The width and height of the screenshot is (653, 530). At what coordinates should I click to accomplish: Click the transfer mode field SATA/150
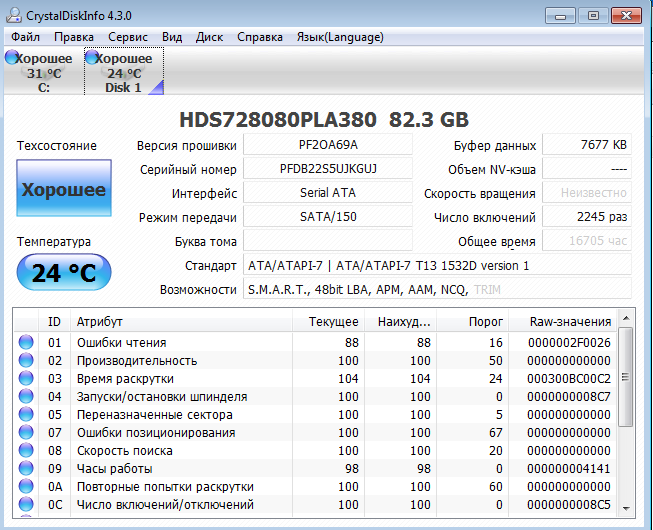click(328, 216)
